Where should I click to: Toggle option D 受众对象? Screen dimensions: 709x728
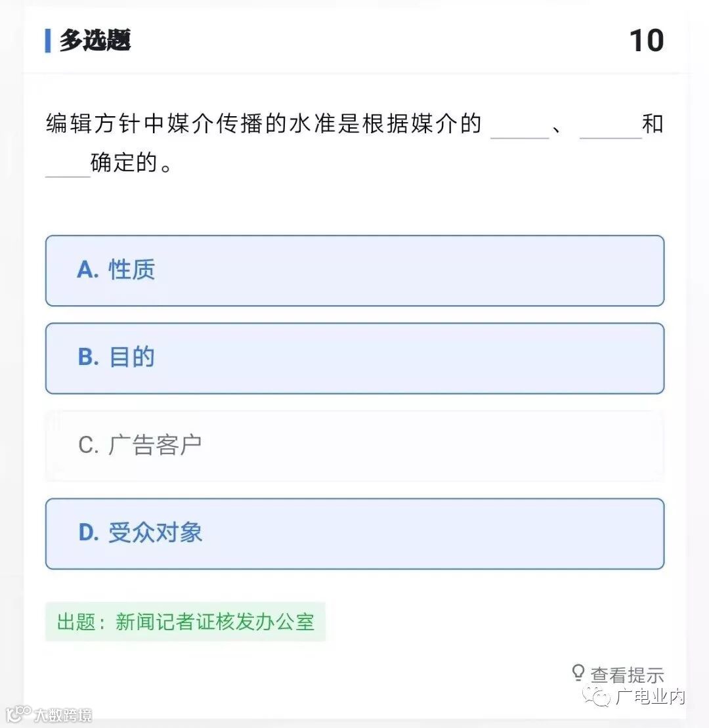(x=354, y=534)
